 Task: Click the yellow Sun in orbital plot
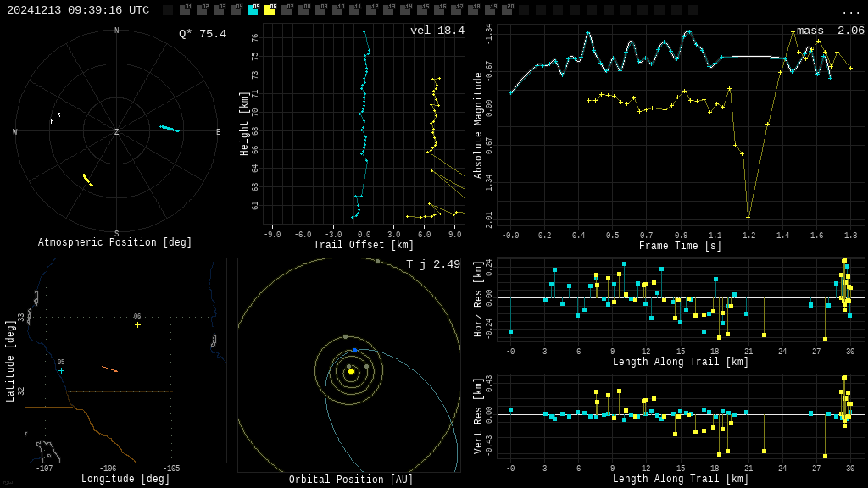[351, 371]
